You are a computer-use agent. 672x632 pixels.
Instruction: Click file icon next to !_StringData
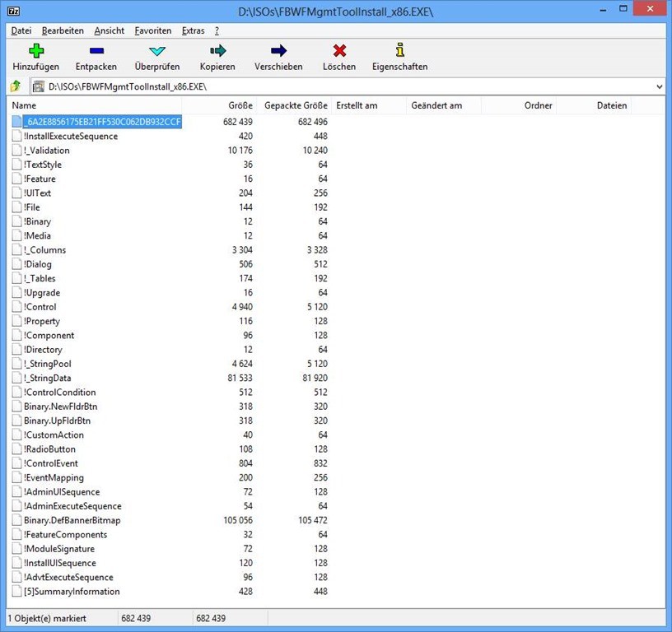point(16,378)
